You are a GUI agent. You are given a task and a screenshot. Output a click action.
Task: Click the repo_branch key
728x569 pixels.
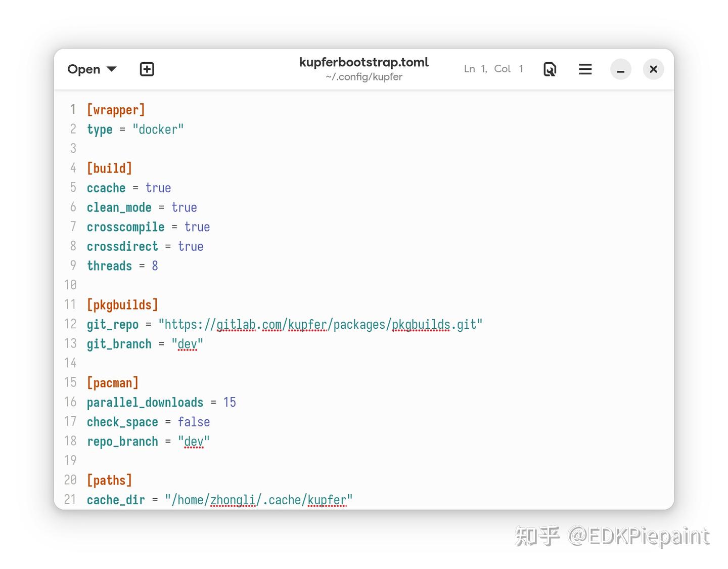tap(122, 442)
